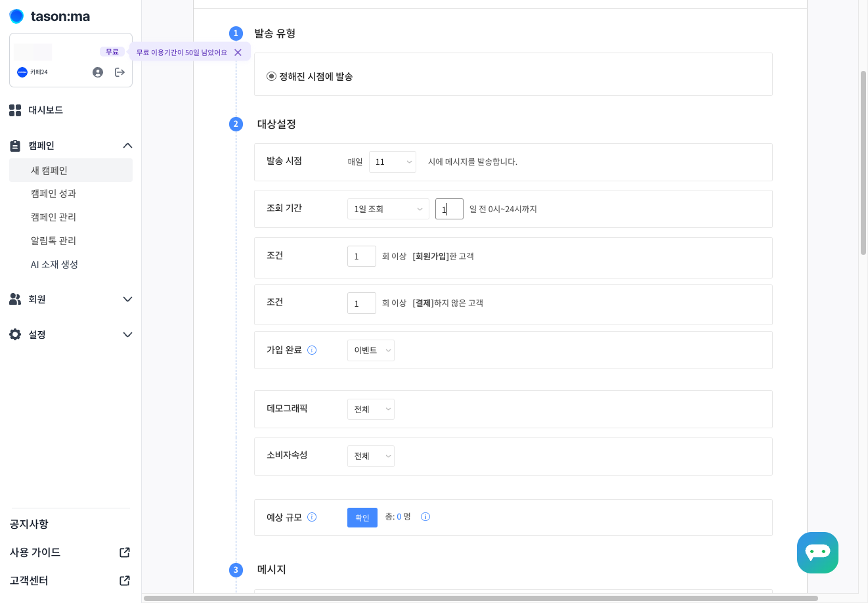Open the 가입 완료 이벤트 dropdown
Image resolution: width=868 pixels, height=603 pixels.
pos(371,350)
